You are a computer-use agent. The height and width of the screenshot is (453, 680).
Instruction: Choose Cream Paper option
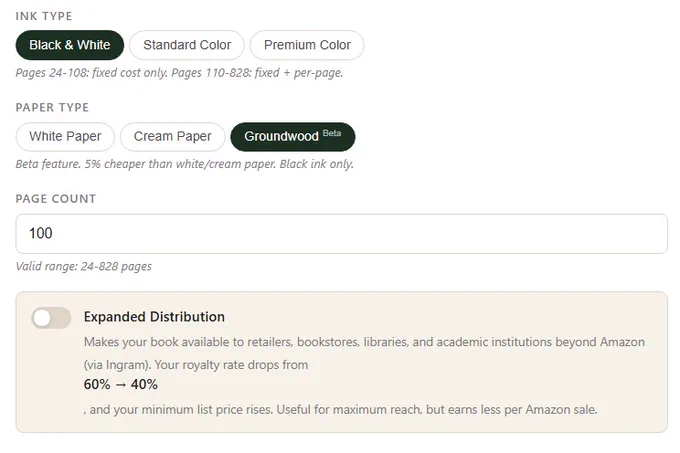[x=173, y=137]
